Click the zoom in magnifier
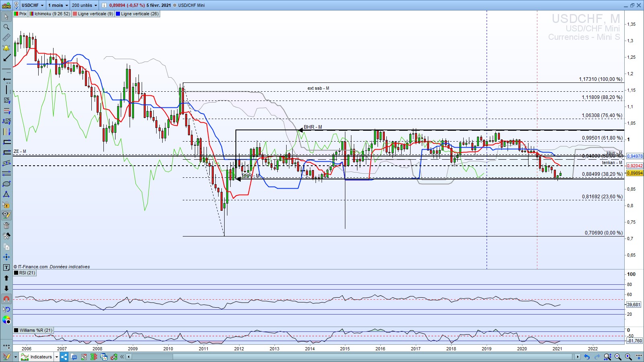The height and width of the screenshot is (362, 644). pyautogui.click(x=628, y=357)
